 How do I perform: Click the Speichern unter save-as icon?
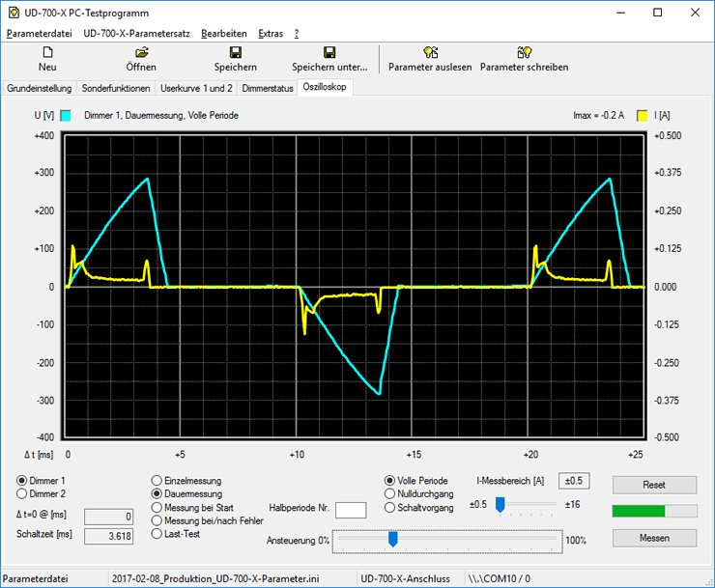pyautogui.click(x=329, y=52)
